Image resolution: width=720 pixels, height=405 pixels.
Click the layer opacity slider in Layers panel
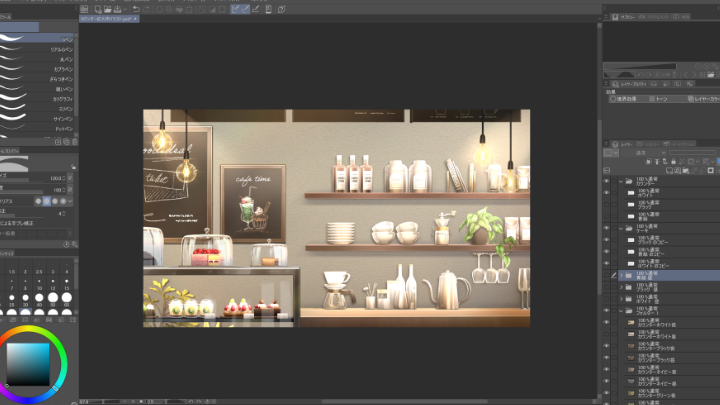click(x=692, y=152)
